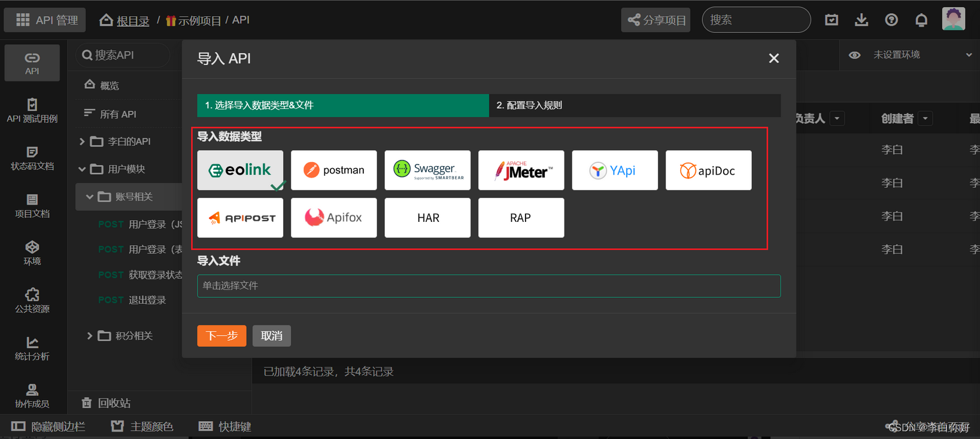Open 主题颜色 theme color settings
This screenshot has width=980, height=439.
pos(142,426)
